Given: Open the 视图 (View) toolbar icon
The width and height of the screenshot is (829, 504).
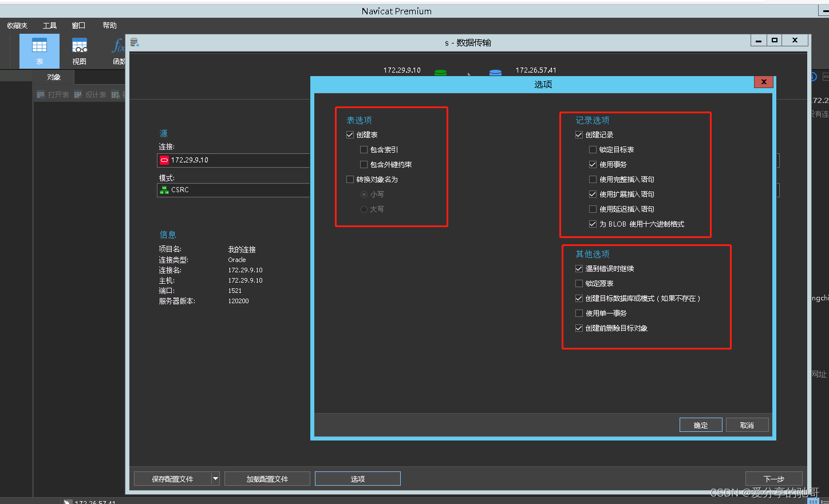Looking at the screenshot, I should pos(80,51).
